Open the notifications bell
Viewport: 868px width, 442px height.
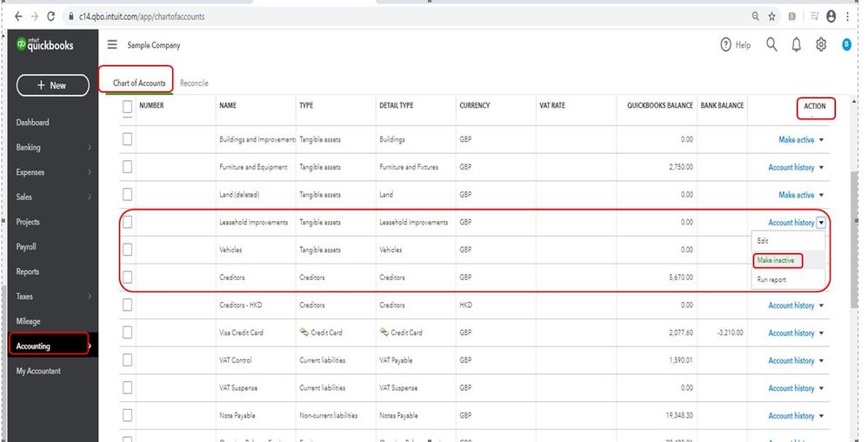point(796,45)
